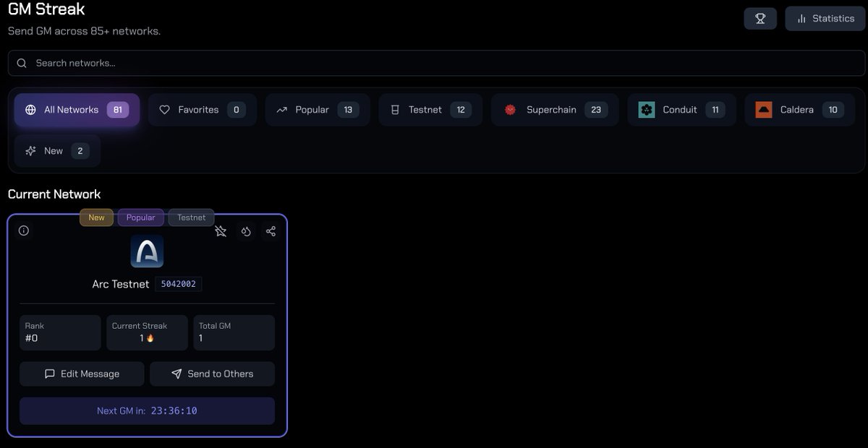Toggle Arc Testnet favorite star
Screen dimensions: 868x448
point(221,231)
